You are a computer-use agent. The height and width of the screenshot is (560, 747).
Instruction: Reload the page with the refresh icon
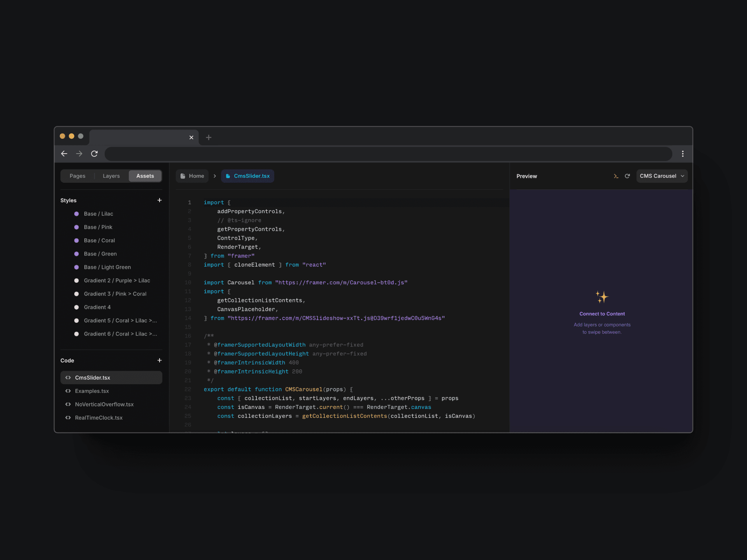coord(94,154)
